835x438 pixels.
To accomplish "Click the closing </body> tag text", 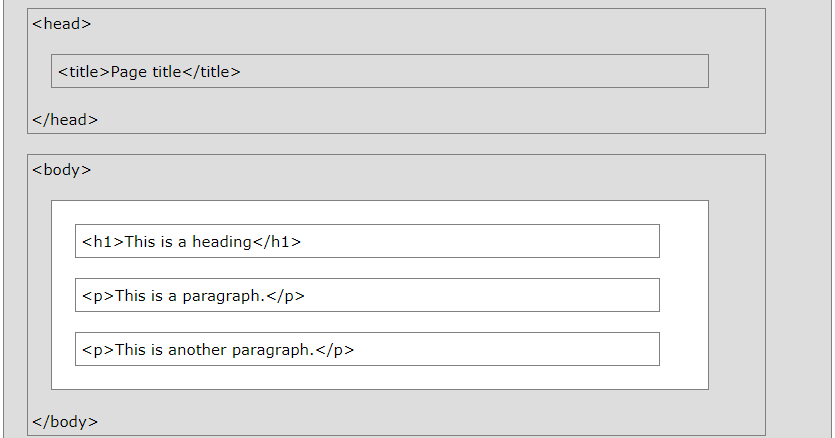I will tap(64, 421).
